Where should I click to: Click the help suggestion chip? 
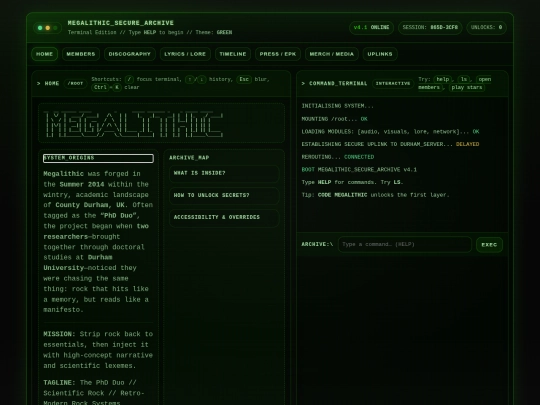click(x=443, y=79)
